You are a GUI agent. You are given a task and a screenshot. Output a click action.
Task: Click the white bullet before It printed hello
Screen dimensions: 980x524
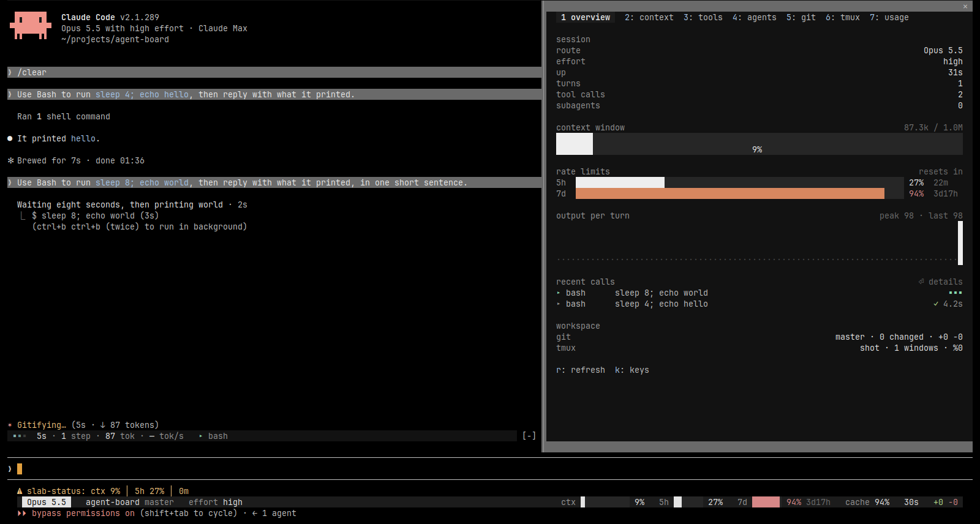(x=10, y=138)
